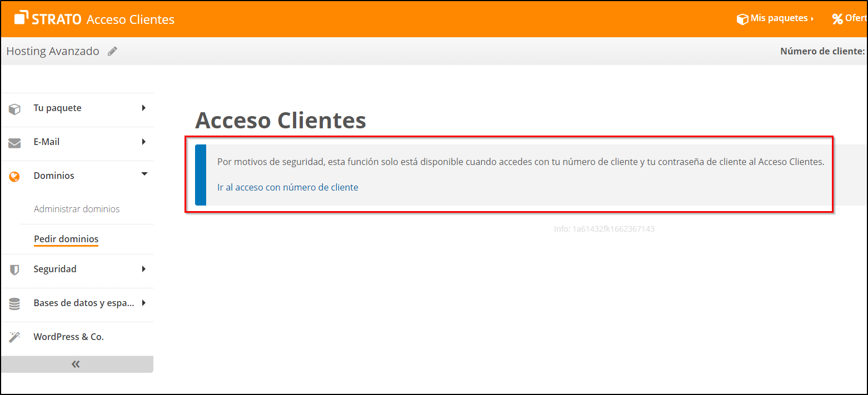Select Pedir dominios in the sidebar
The height and width of the screenshot is (395, 868).
66,238
